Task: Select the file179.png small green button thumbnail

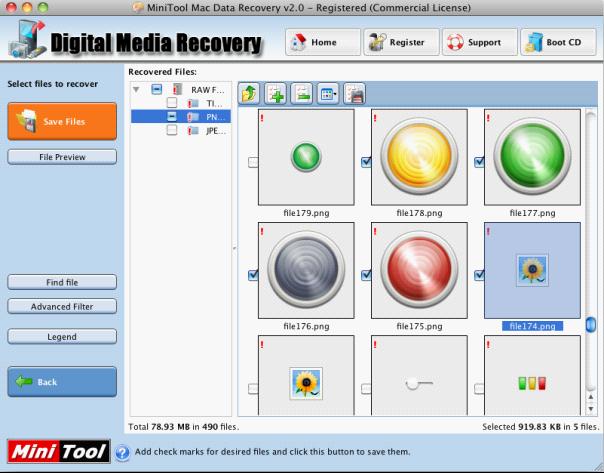Action: click(x=306, y=157)
